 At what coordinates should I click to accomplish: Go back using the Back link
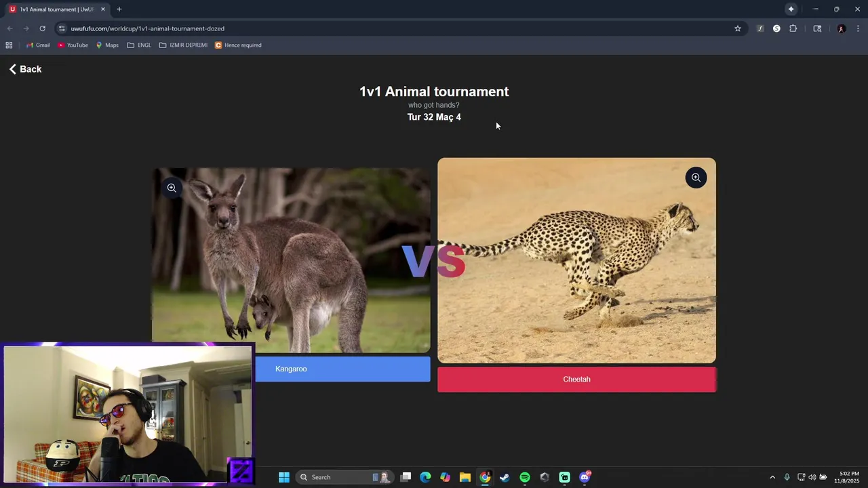25,69
